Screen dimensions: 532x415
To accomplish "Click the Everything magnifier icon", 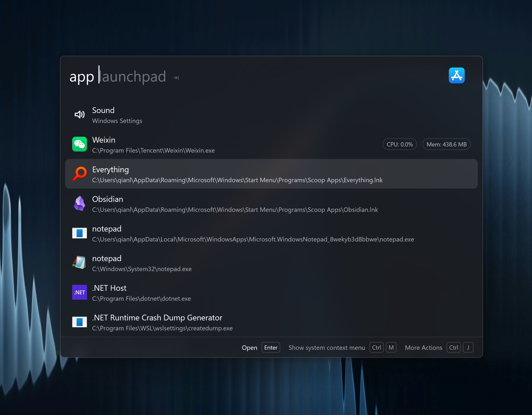I will pos(79,174).
